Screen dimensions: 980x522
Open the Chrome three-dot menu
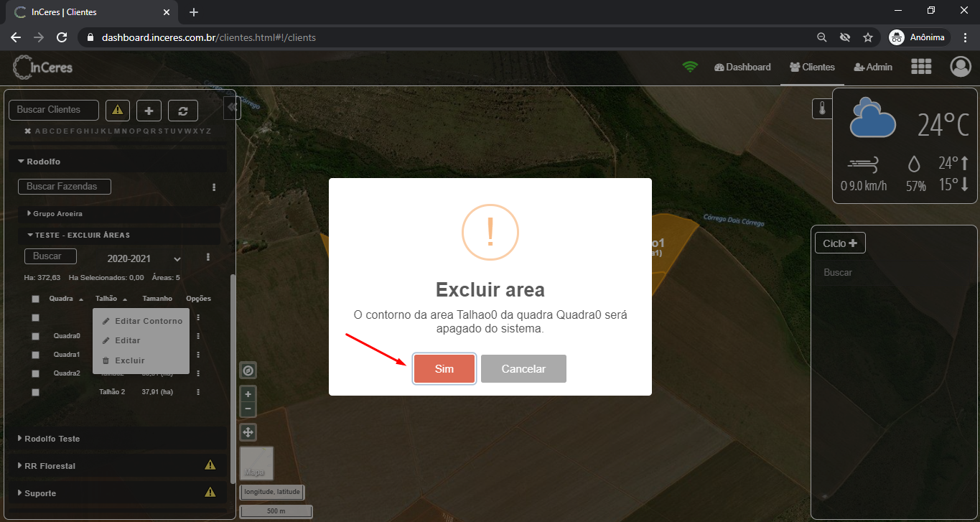965,37
